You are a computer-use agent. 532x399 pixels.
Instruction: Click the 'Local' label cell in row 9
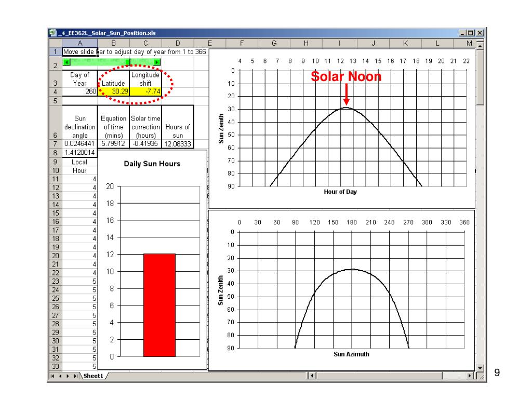[79, 162]
